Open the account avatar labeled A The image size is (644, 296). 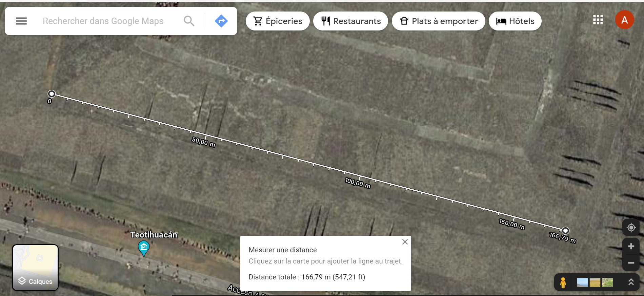point(624,20)
